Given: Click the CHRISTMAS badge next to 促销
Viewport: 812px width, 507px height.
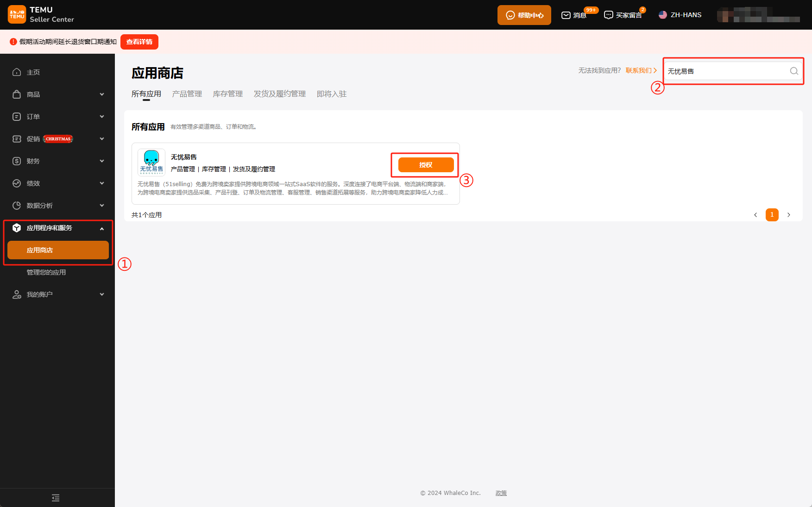Looking at the screenshot, I should click(58, 139).
